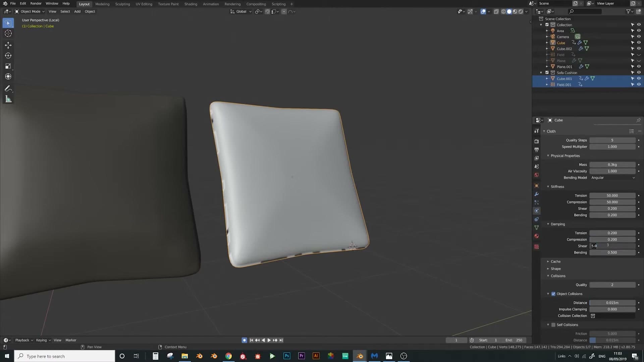Open the Render menu
The width and height of the screenshot is (644, 362).
36,4
